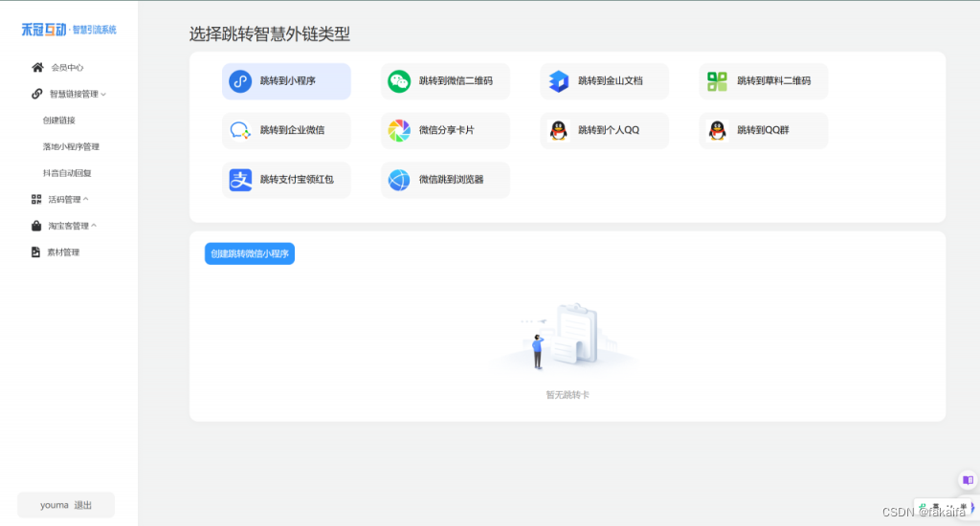Choose 微信跳到浏览器 option
This screenshot has width=980, height=526.
coord(445,180)
